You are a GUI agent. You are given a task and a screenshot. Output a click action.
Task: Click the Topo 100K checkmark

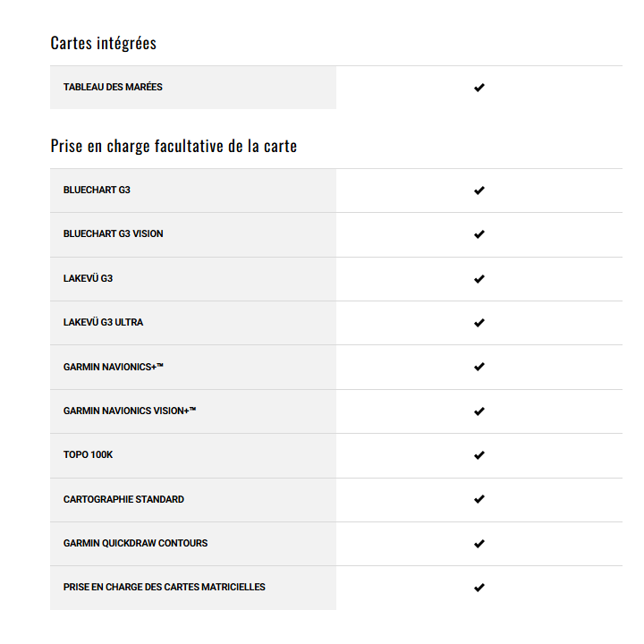[479, 455]
